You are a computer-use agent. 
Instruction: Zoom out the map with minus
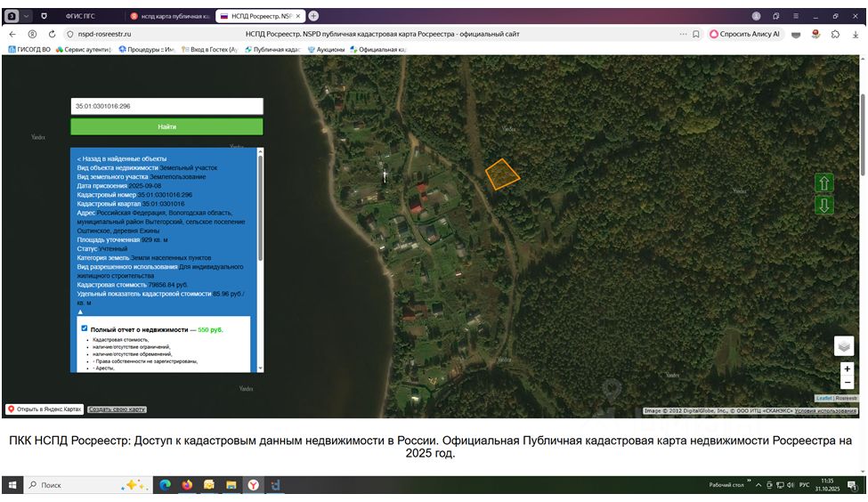(847, 383)
